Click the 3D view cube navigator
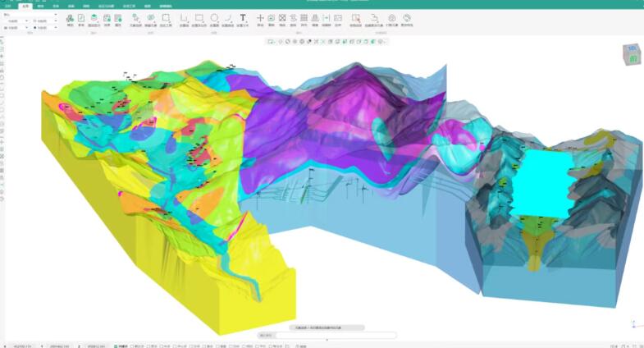The height and width of the screenshot is (348, 644). pyautogui.click(x=632, y=57)
